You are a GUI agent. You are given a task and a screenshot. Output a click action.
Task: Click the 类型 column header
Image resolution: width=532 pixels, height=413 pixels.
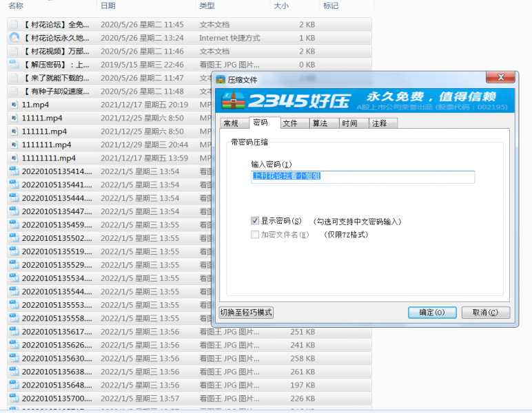pyautogui.click(x=207, y=6)
